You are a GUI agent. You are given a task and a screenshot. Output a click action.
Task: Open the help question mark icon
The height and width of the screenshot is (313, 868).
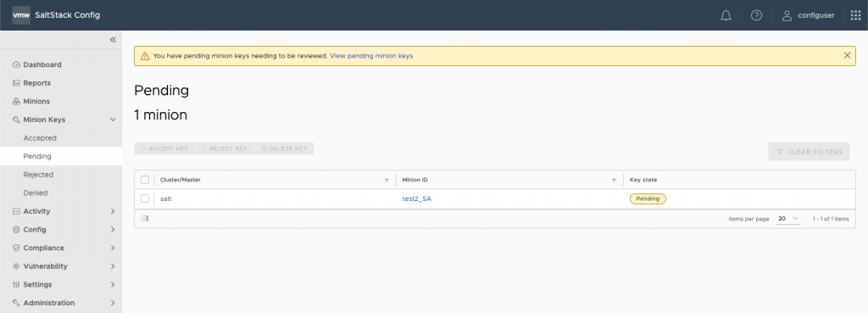point(756,15)
